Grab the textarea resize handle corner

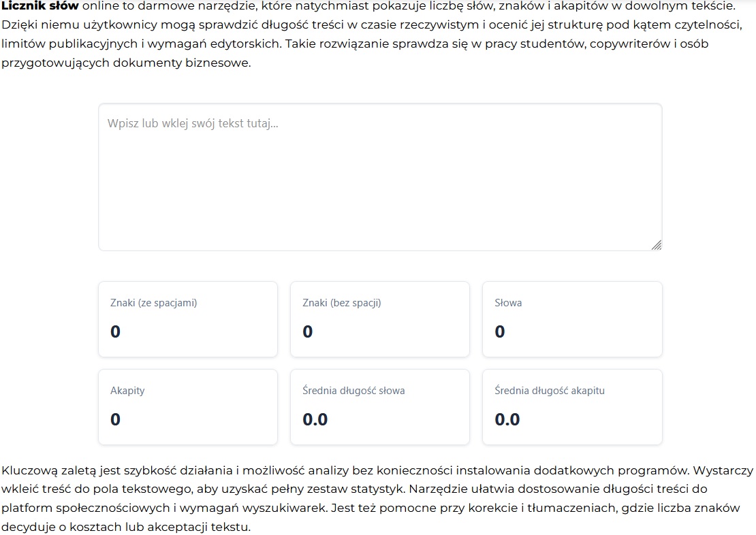tap(656, 245)
